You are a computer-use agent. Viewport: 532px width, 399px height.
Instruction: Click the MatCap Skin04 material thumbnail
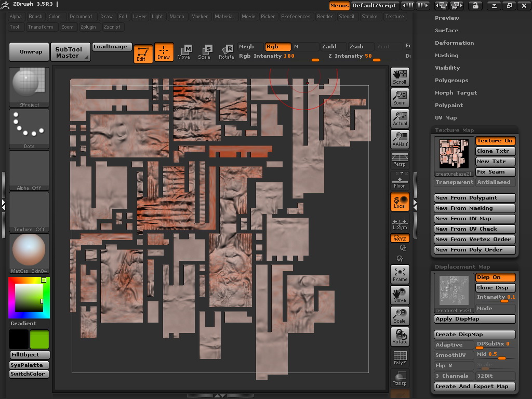pyautogui.click(x=29, y=250)
